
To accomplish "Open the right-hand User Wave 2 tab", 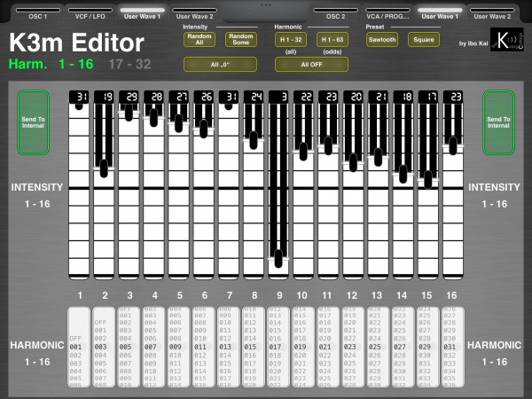I will 492,14.
